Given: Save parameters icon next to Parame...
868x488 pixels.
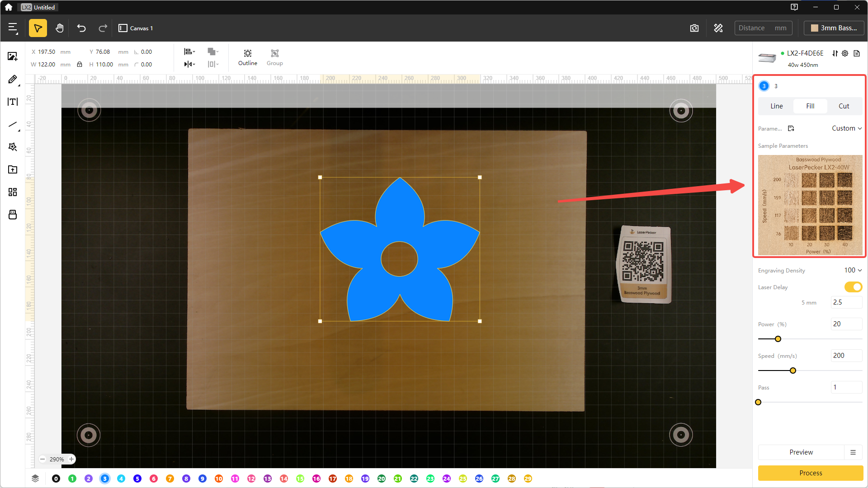Looking at the screenshot, I should click(x=791, y=128).
